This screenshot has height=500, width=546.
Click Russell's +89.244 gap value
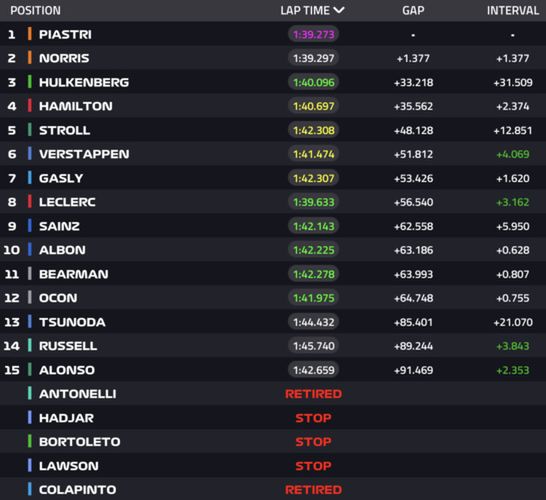413,346
